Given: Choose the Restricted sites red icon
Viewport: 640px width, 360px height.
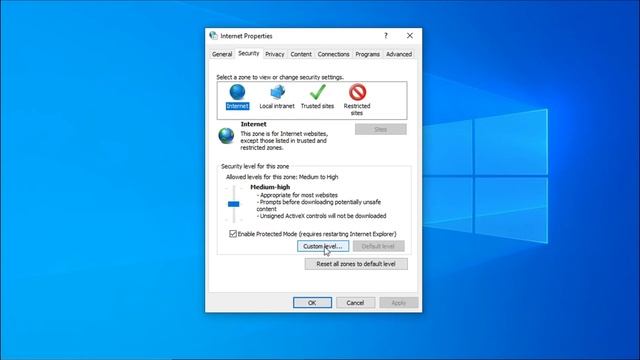Looking at the screenshot, I should tap(357, 92).
